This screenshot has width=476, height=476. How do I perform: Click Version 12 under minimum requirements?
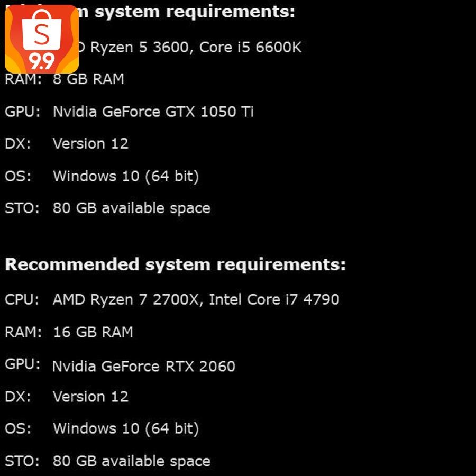(90, 144)
